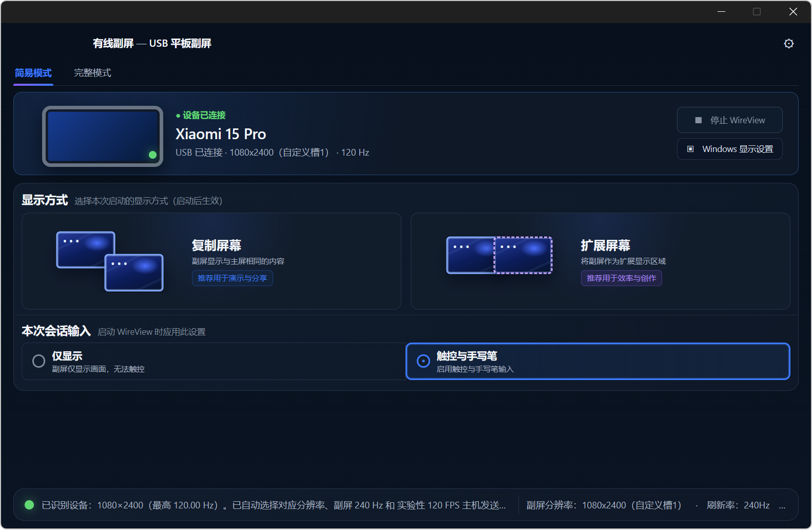Click the 显示方式 section heading
Viewport: 812px width, 530px height.
(x=45, y=200)
